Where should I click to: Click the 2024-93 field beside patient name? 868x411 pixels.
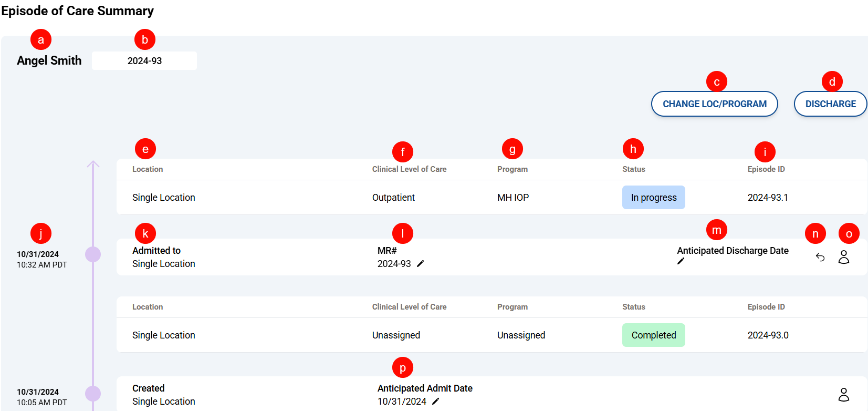144,61
